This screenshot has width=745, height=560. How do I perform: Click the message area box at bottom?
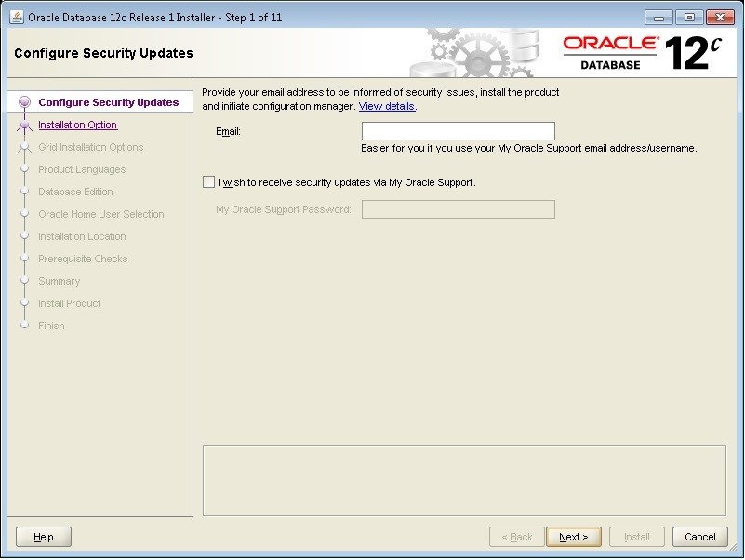464,480
